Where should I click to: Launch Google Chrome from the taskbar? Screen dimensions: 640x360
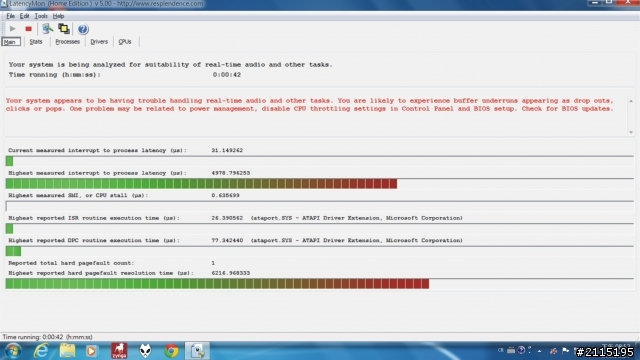tap(171, 351)
